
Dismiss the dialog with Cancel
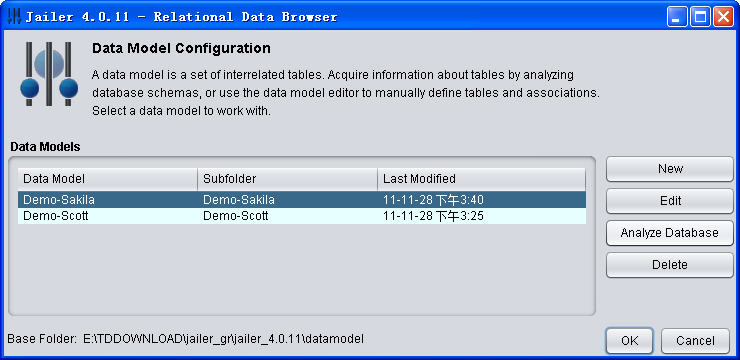coord(695,341)
